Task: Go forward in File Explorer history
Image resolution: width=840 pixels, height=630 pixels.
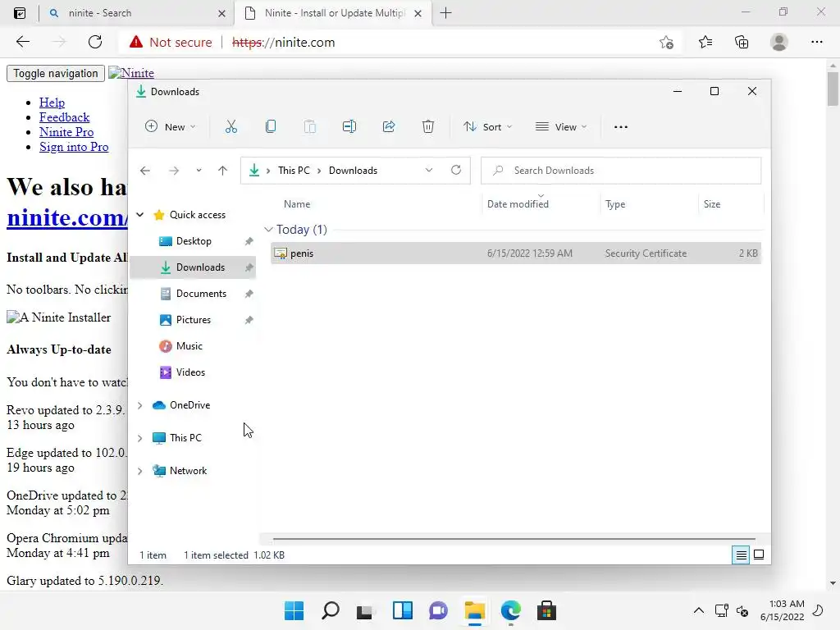Action: coord(174,171)
